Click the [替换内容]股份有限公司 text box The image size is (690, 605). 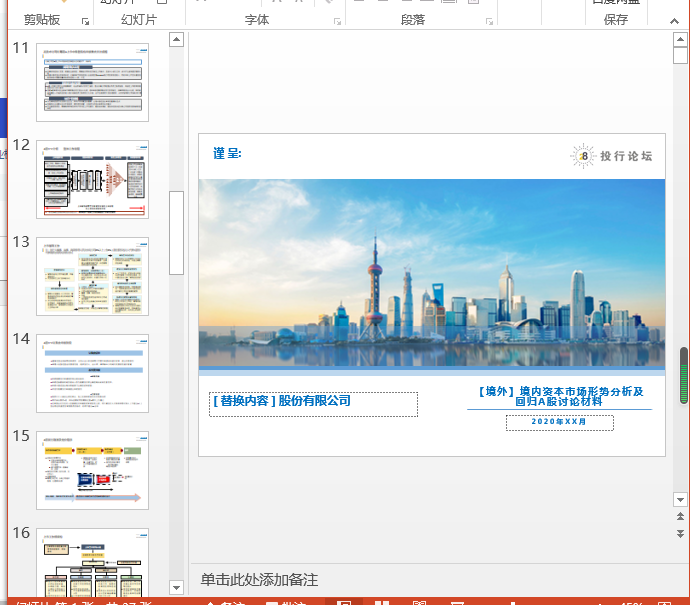click(x=313, y=404)
